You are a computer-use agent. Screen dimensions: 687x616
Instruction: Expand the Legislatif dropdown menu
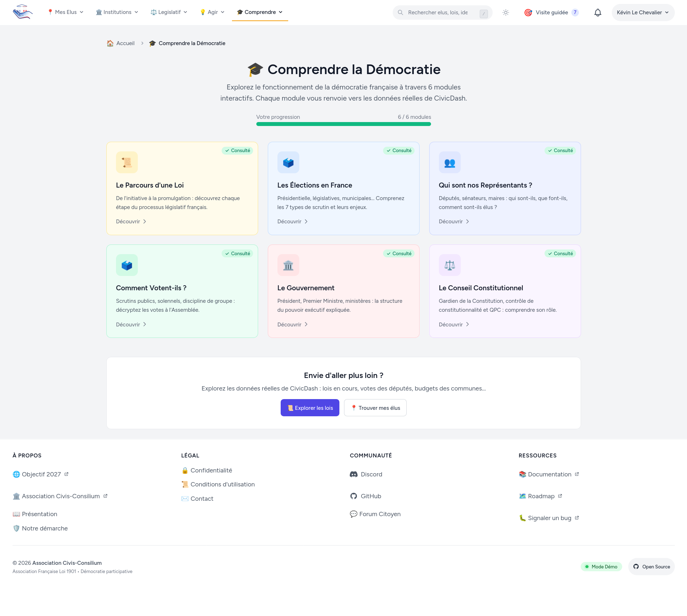(x=169, y=12)
